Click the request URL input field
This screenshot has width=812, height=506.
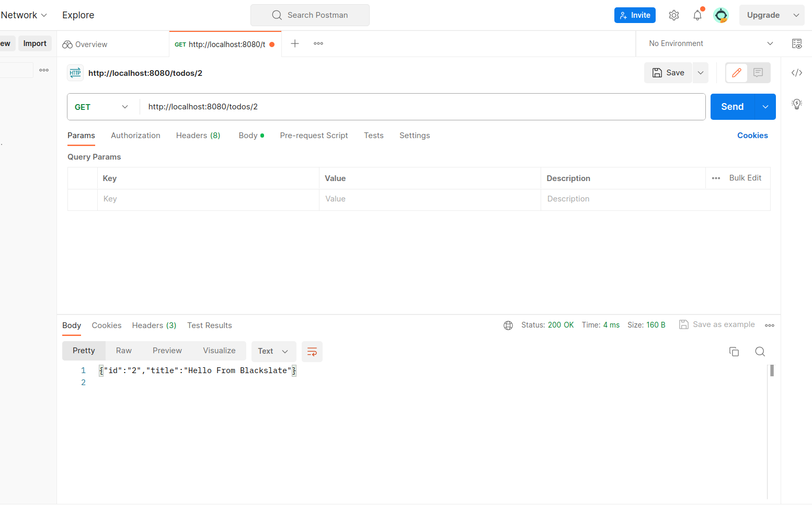click(418, 107)
